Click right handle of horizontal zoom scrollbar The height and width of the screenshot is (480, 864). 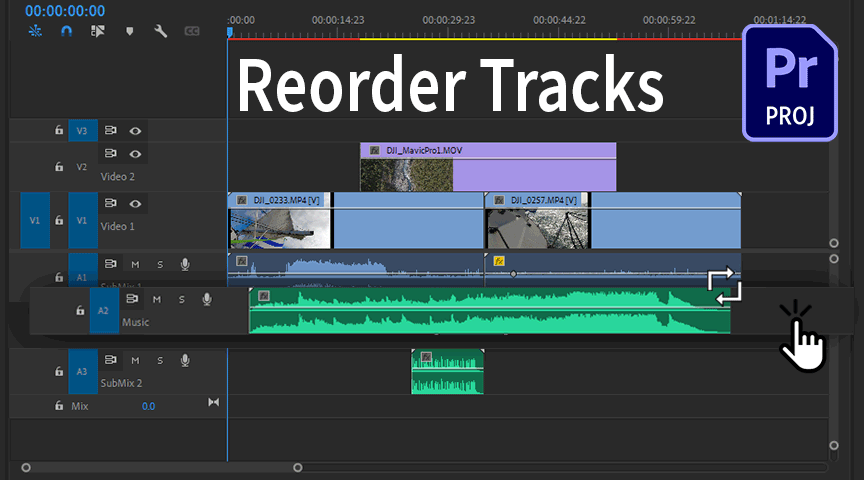pyautogui.click(x=297, y=467)
